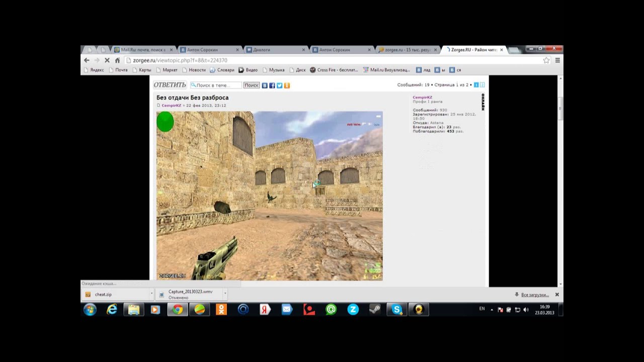Click the topic title Без отдачи Без разброса

pyautogui.click(x=192, y=98)
